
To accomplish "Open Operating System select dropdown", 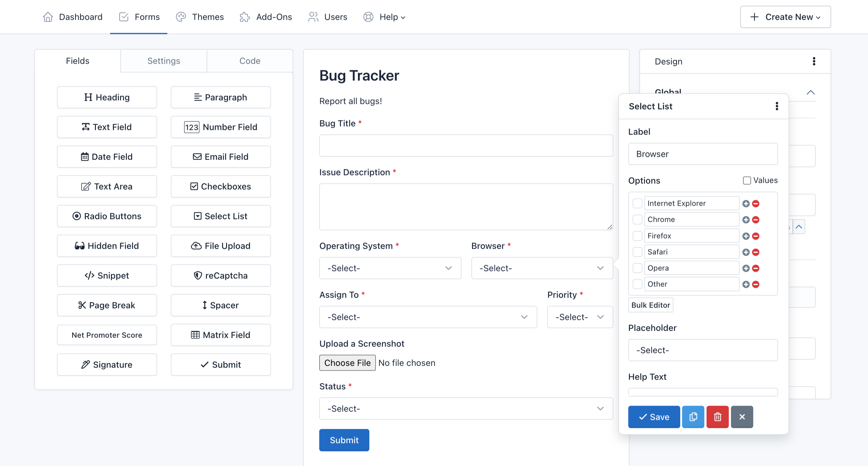I will (x=390, y=268).
